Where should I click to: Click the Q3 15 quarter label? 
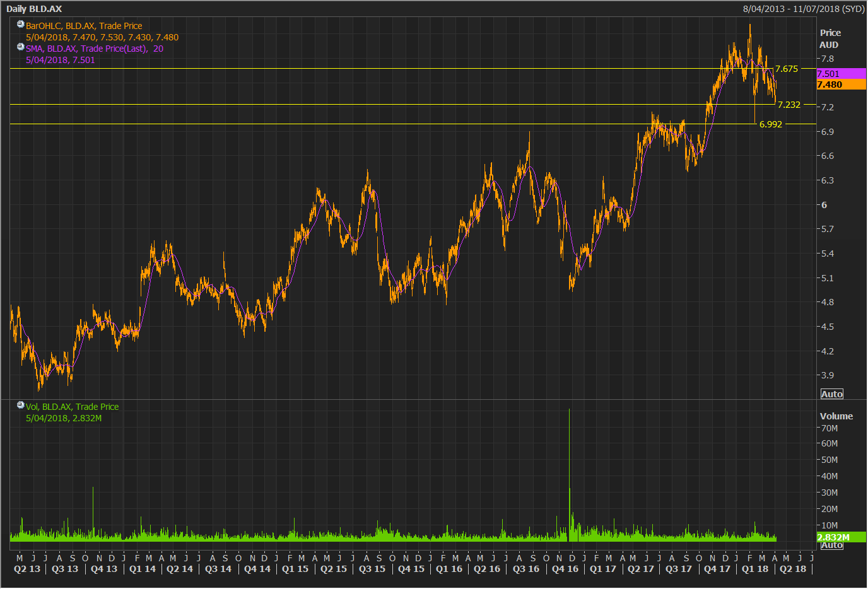click(x=372, y=569)
